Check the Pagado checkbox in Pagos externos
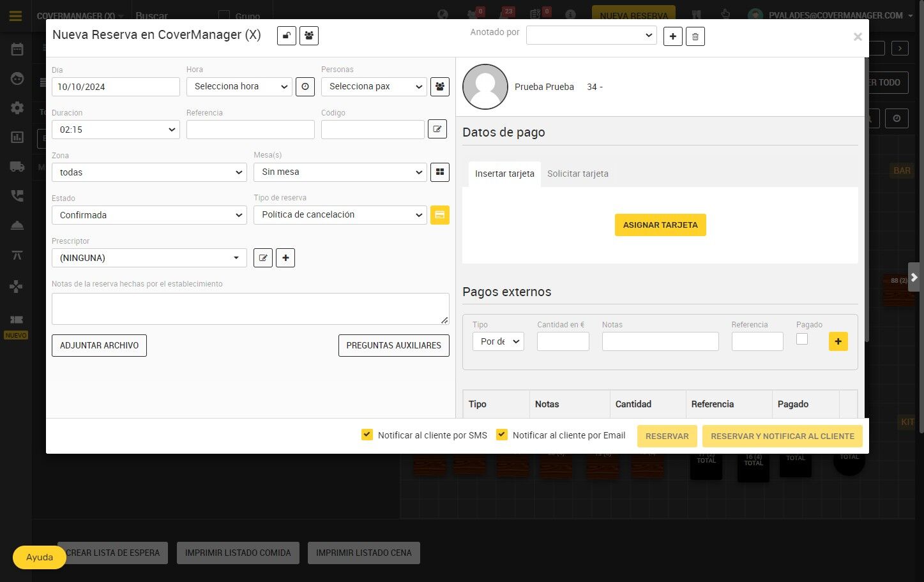This screenshot has width=924, height=582. (x=802, y=339)
